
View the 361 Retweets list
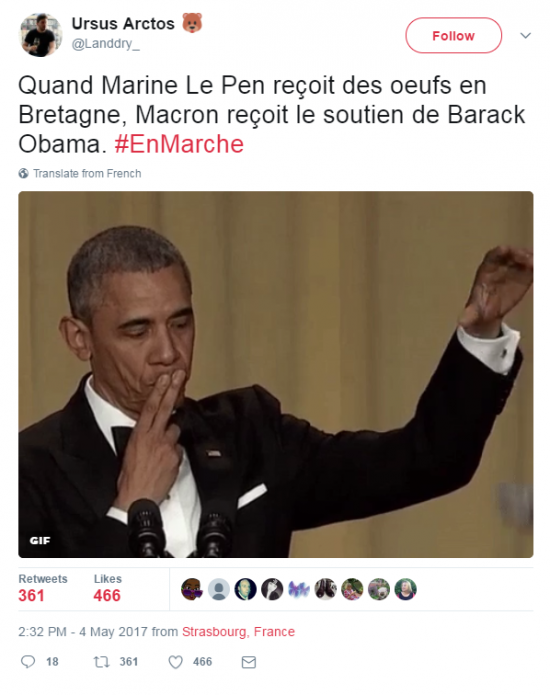coord(43,589)
